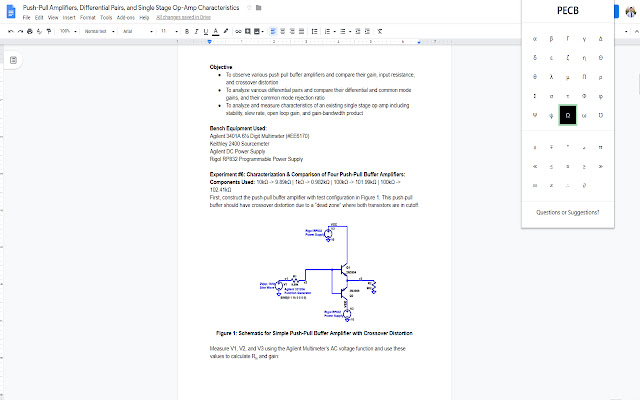Click the left indent marker on the ruler

(209, 42)
